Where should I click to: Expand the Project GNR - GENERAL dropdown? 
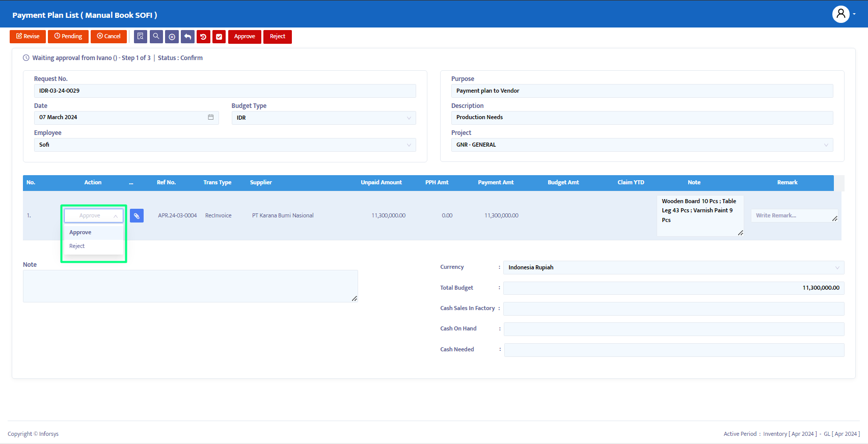(x=642, y=145)
